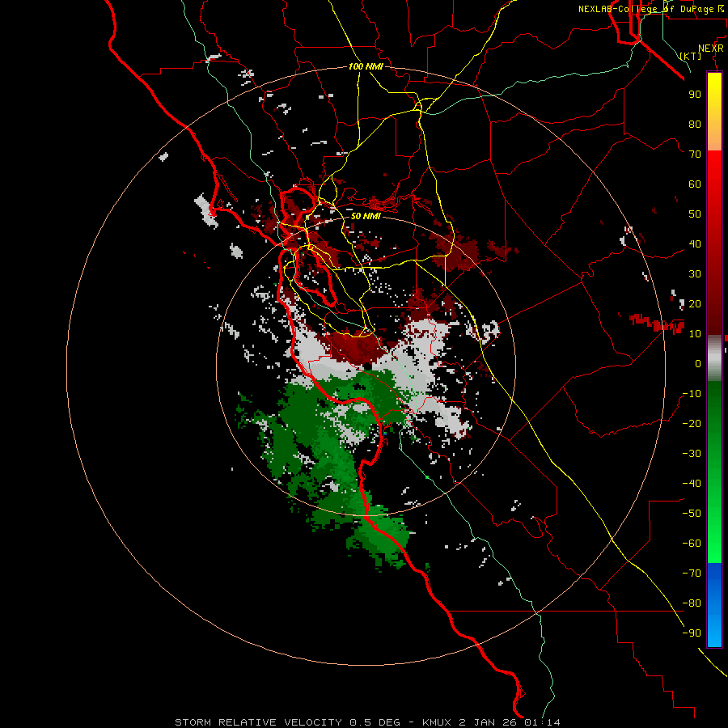
Task: Click the "2 JAN 26" date in footer
Action: (488, 722)
